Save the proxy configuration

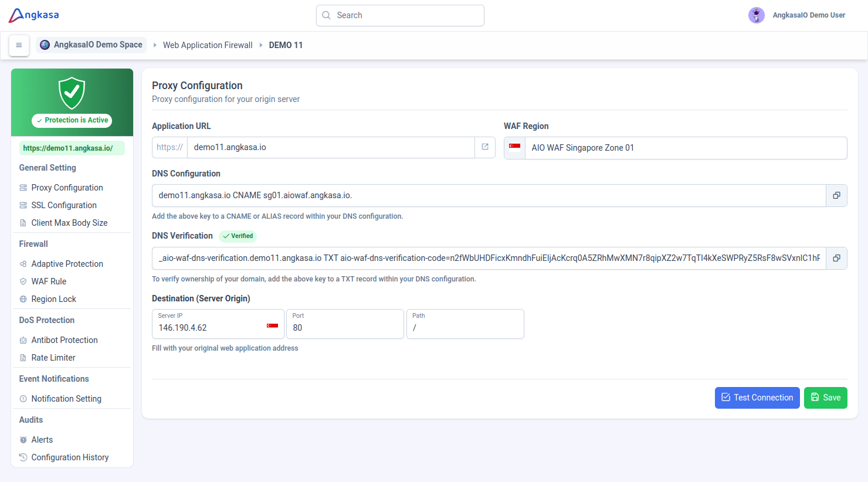[x=826, y=398]
